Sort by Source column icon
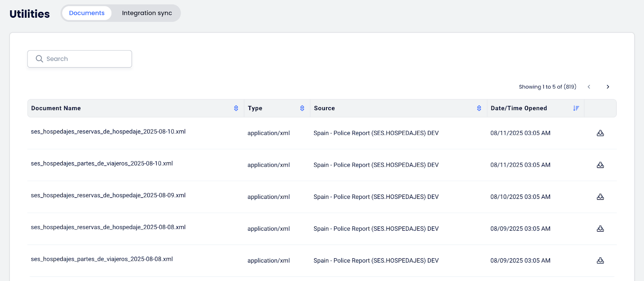This screenshot has height=281, width=644. [479, 108]
